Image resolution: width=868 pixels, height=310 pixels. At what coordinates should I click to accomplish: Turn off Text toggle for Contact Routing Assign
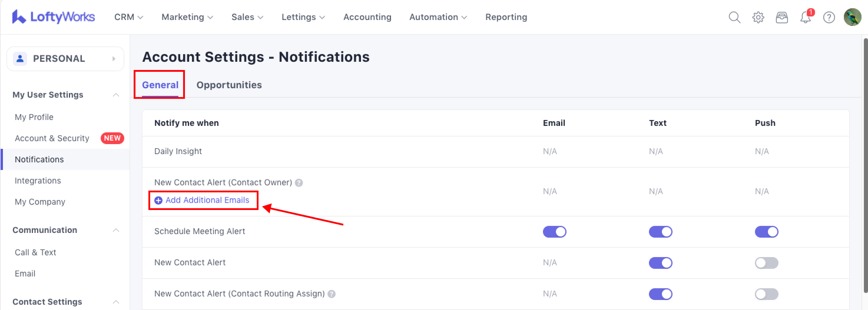660,294
